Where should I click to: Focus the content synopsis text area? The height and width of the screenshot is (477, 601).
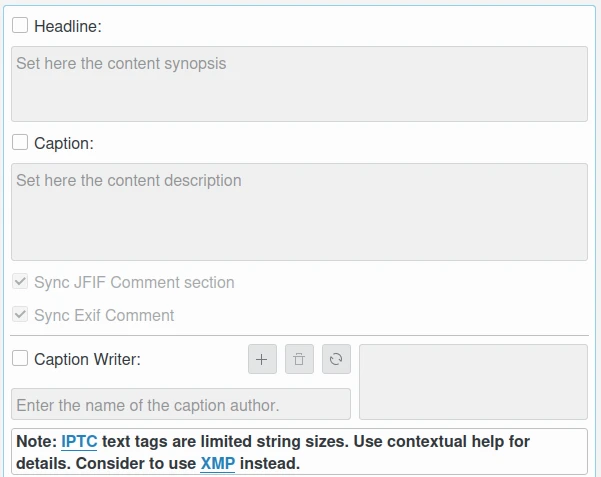299,84
